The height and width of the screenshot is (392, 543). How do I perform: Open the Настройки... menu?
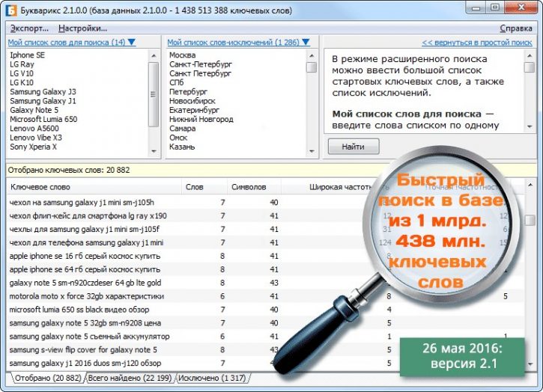point(83,28)
